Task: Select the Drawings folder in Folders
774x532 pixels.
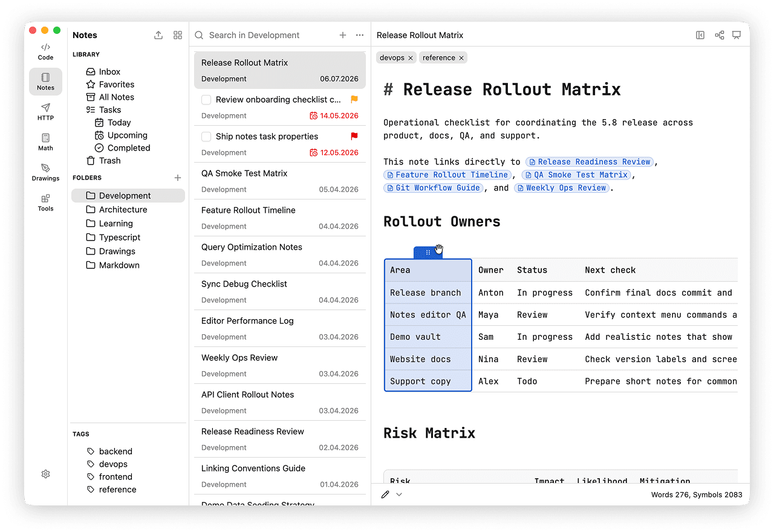Action: tap(128, 251)
